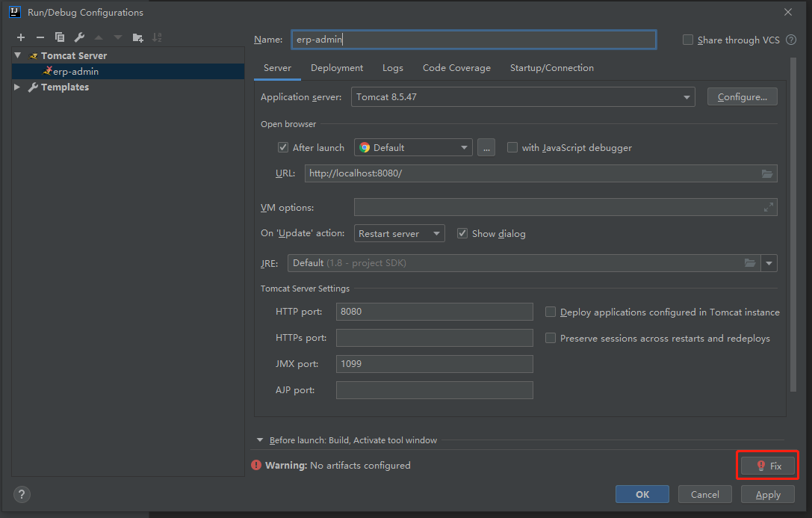The height and width of the screenshot is (518, 812).
Task: Create new folder for configurations
Action: [x=137, y=37]
